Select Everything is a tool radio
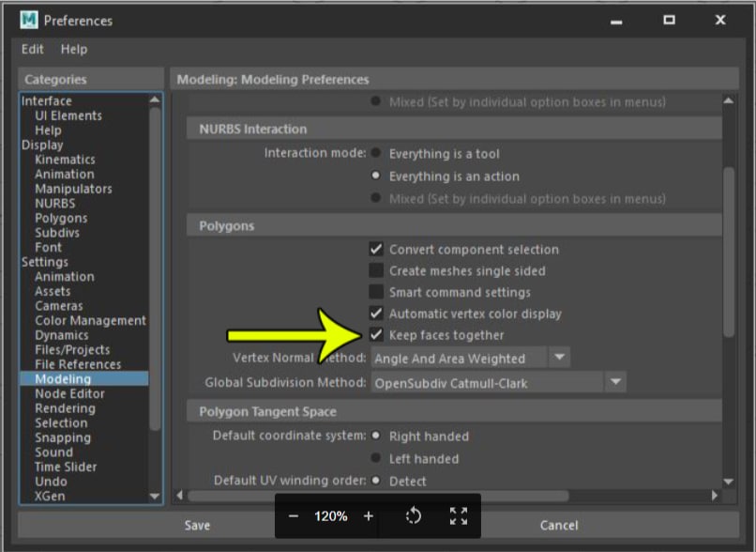The image size is (756, 552). (x=375, y=153)
